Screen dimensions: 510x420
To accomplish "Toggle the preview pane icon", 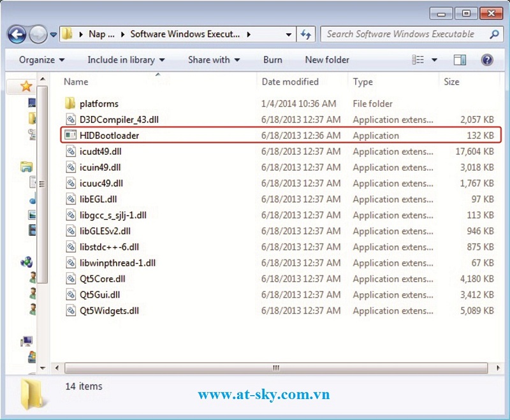I will point(460,60).
